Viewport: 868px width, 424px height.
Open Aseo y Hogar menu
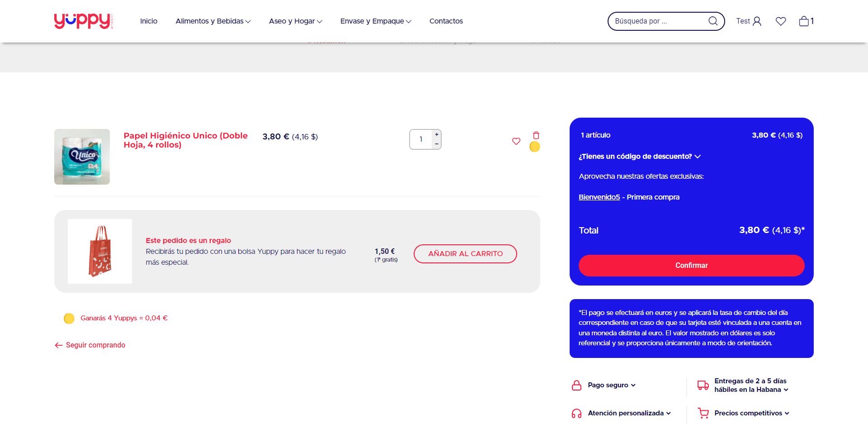(x=296, y=21)
